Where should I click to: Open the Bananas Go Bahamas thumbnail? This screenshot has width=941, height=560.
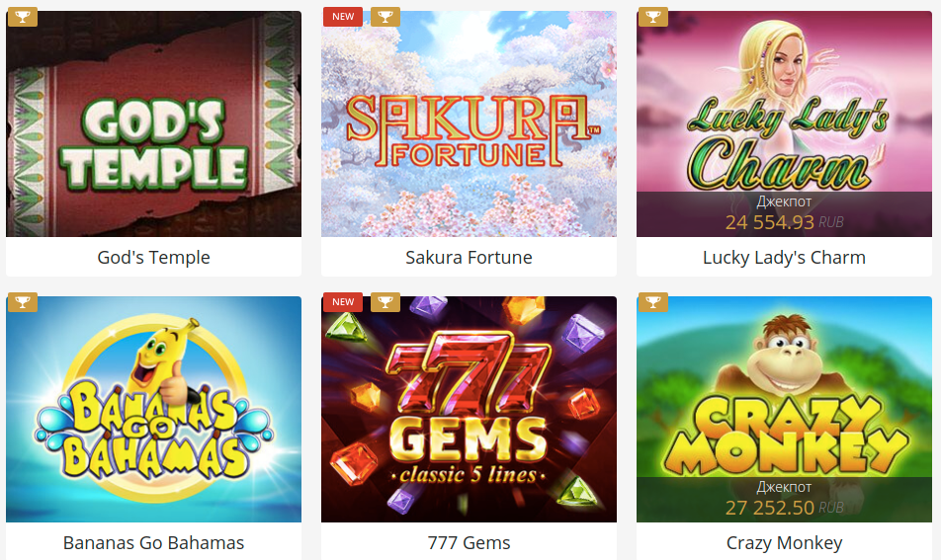(153, 409)
